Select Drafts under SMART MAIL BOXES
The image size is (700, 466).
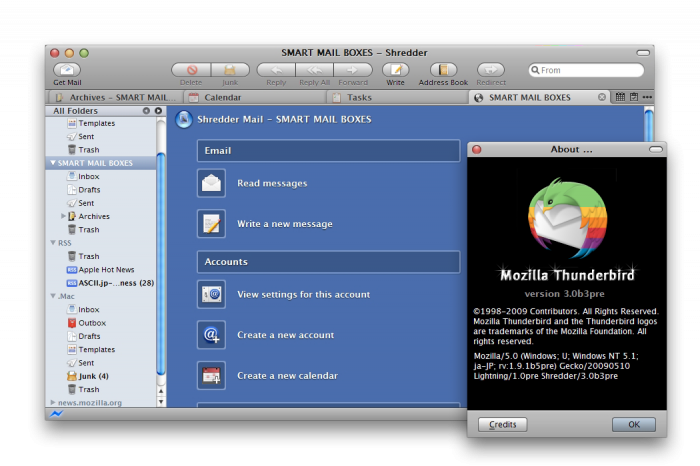pos(89,190)
